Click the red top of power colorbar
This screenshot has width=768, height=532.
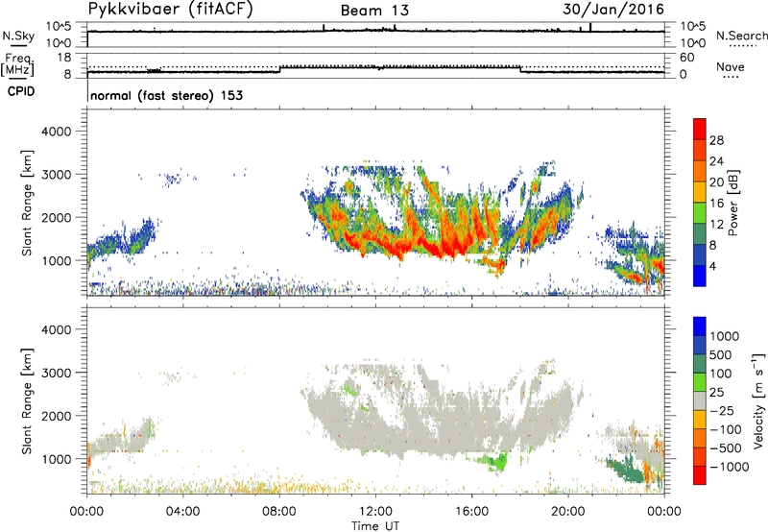700,129
